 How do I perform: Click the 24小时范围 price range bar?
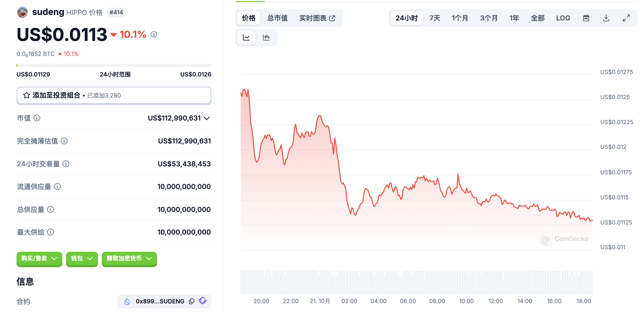pos(114,65)
